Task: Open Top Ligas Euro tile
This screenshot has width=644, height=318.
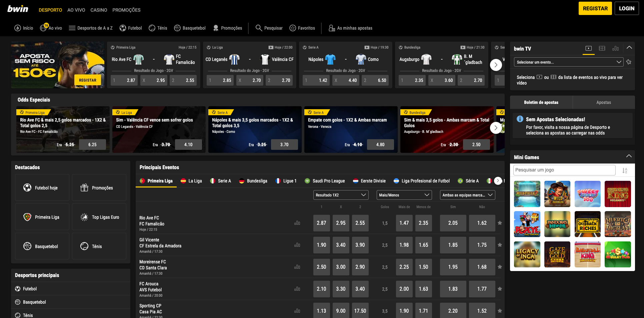Action: 99,217
